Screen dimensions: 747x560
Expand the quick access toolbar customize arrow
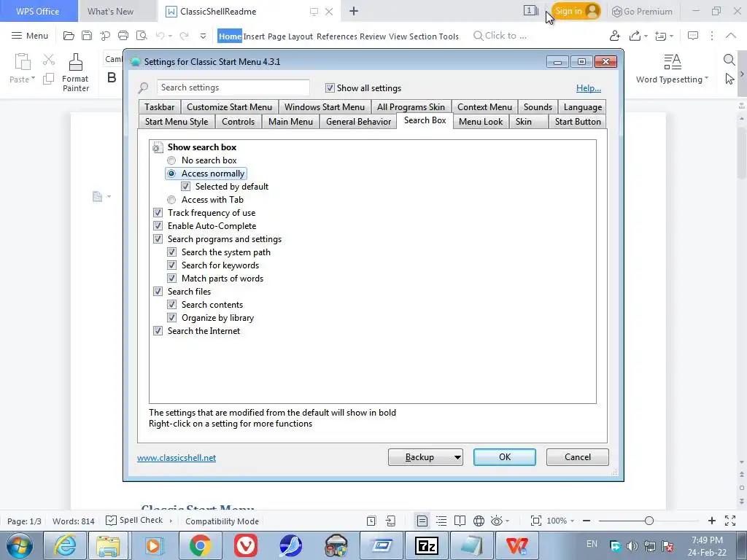point(203,36)
